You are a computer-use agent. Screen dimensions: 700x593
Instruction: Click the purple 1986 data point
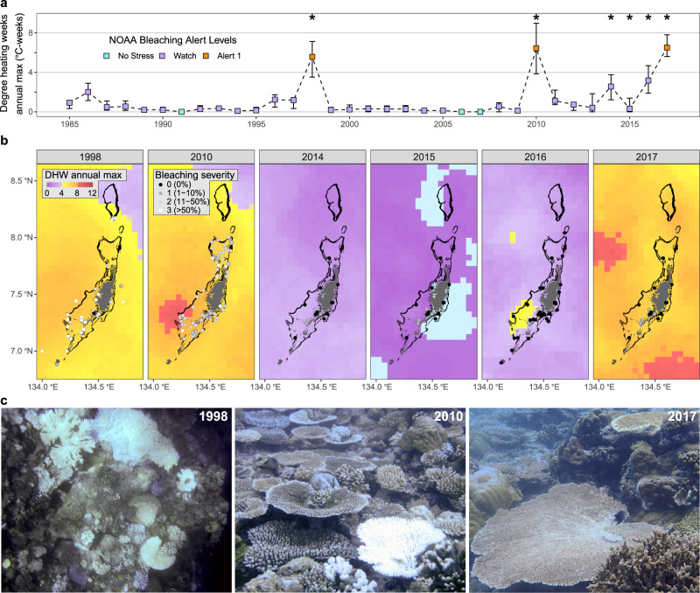point(88,92)
